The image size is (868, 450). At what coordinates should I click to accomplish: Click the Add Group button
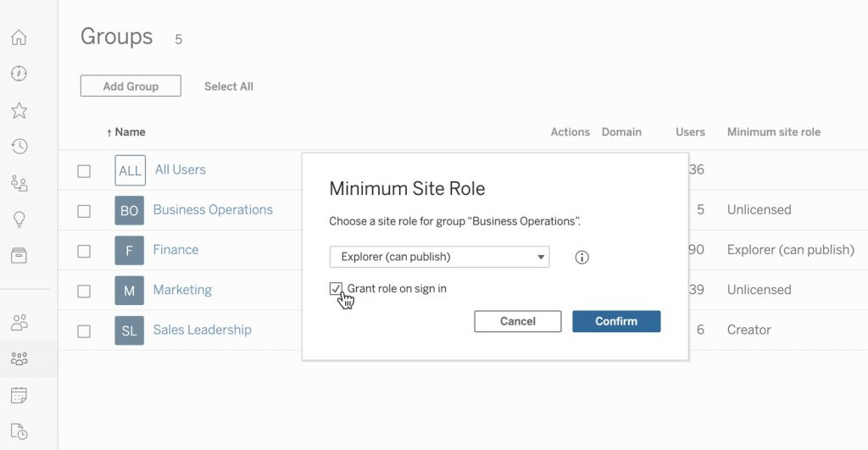(x=131, y=86)
